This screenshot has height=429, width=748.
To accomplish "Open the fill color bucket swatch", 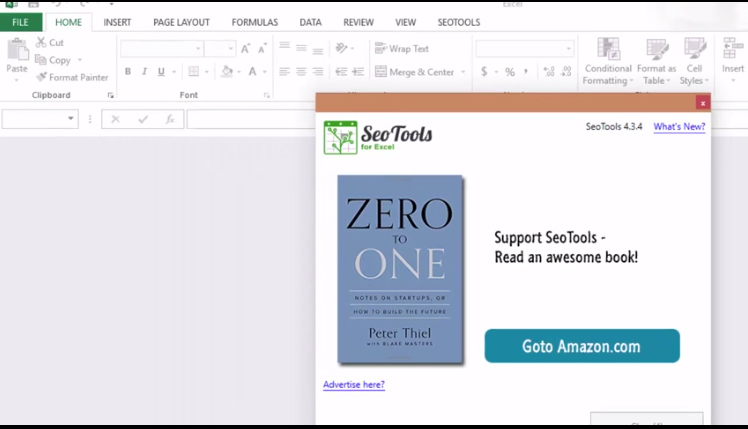I will point(226,72).
